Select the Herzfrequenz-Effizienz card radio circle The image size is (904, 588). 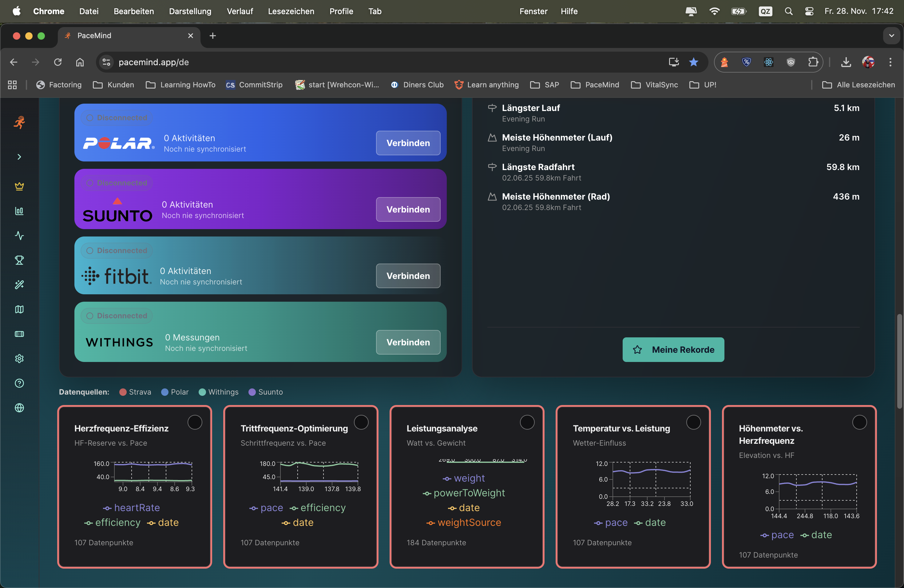click(x=195, y=422)
